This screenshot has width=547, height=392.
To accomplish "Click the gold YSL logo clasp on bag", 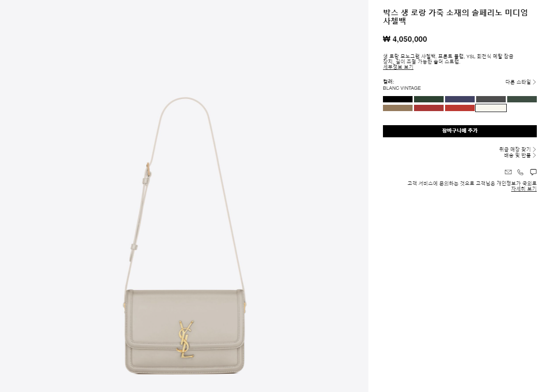I will point(185,339).
